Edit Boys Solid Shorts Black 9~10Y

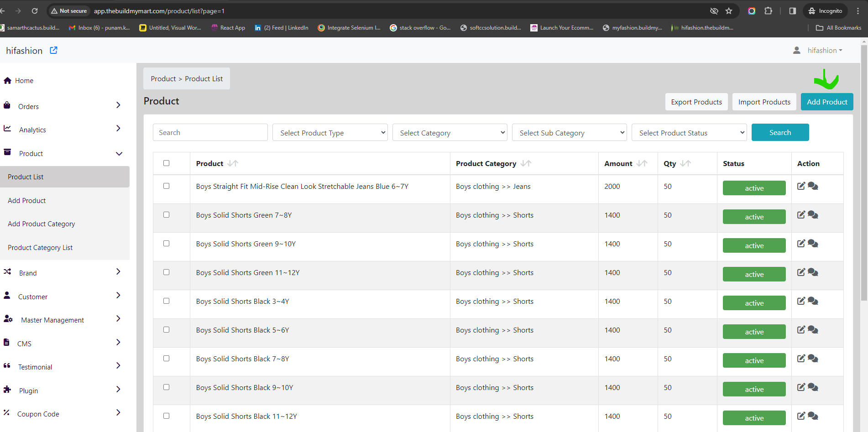[x=801, y=387]
